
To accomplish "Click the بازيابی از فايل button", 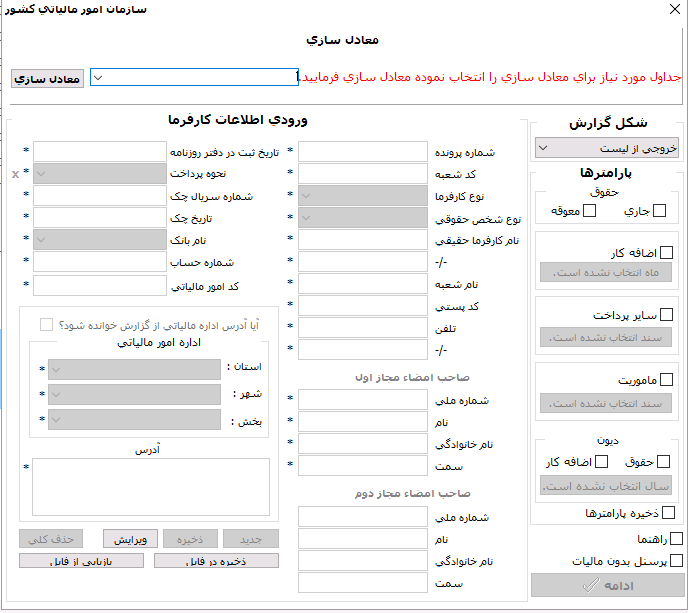I will pyautogui.click(x=82, y=561).
